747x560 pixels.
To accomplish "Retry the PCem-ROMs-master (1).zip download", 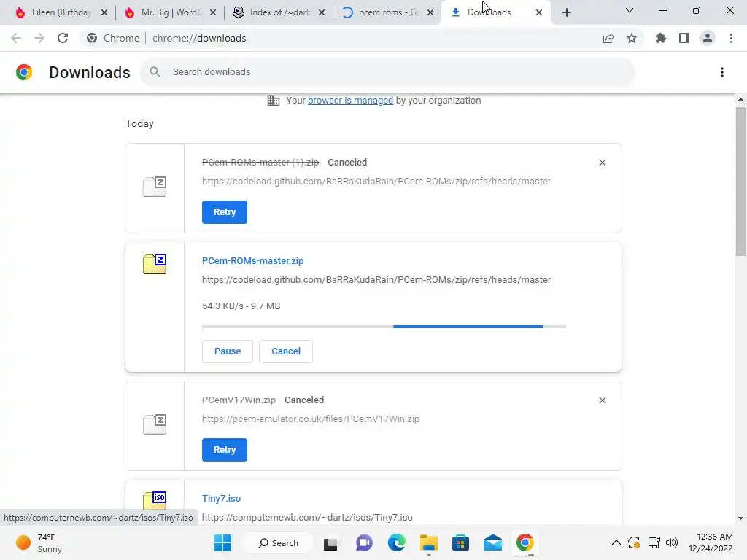I will tap(225, 212).
